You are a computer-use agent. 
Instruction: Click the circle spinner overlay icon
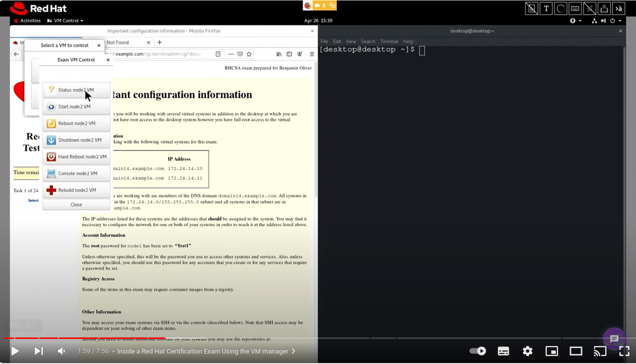click(x=561, y=8)
